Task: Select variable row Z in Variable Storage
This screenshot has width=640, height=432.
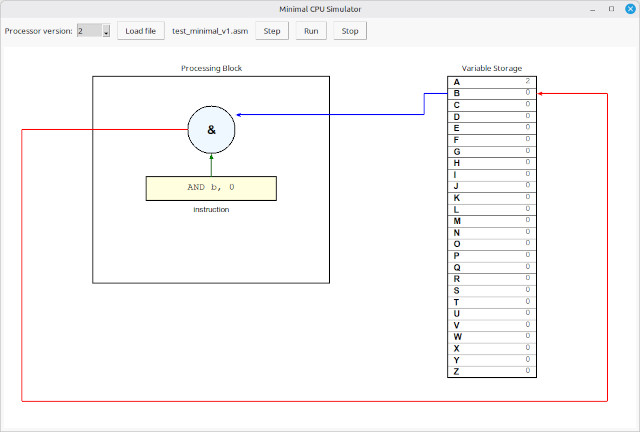Action: pyautogui.click(x=492, y=372)
